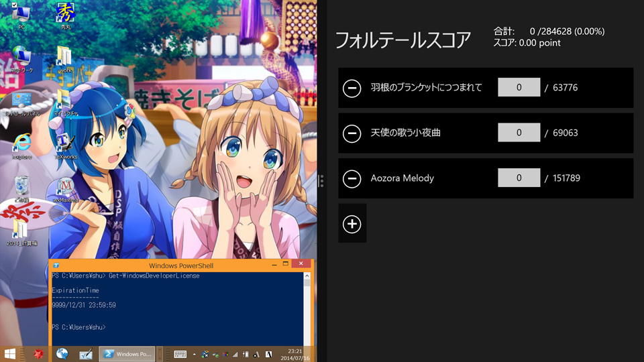Open the TeXworks desktop shortcut
This screenshot has height=362, width=644.
point(65,146)
